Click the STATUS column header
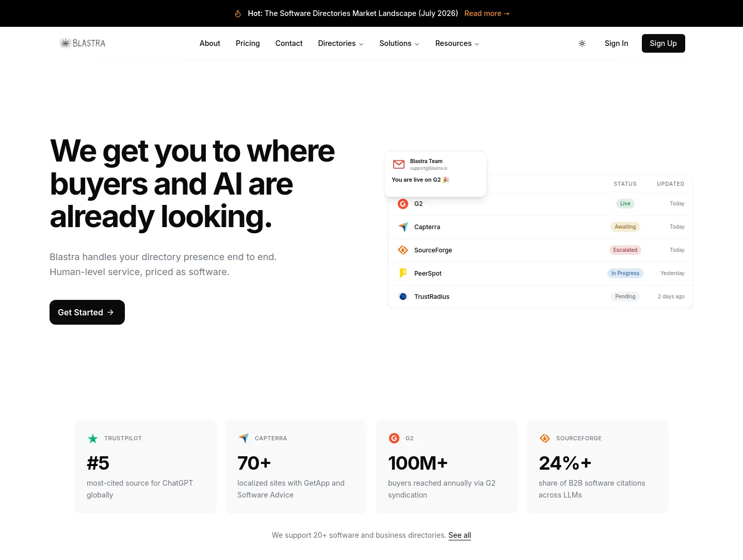Image resolution: width=743 pixels, height=560 pixels. tap(625, 184)
